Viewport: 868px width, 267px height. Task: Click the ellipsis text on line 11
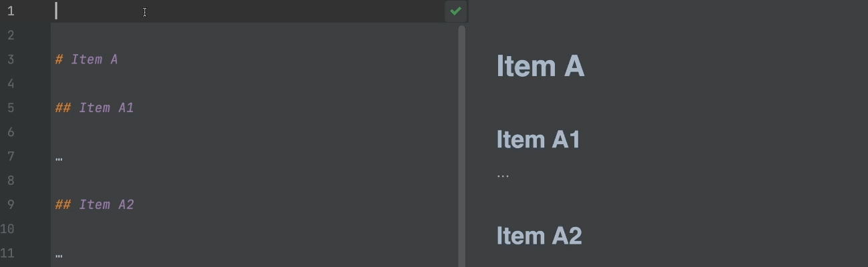pos(59,255)
